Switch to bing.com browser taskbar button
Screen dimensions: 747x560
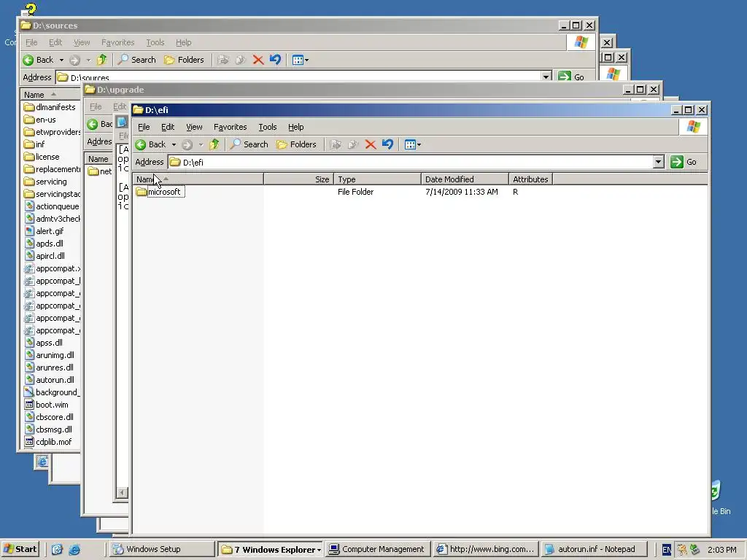tap(486, 549)
